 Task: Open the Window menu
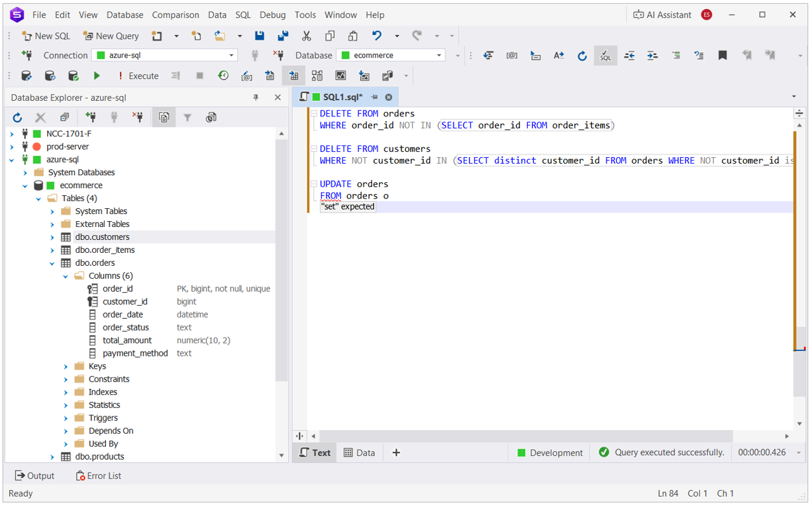tap(340, 15)
